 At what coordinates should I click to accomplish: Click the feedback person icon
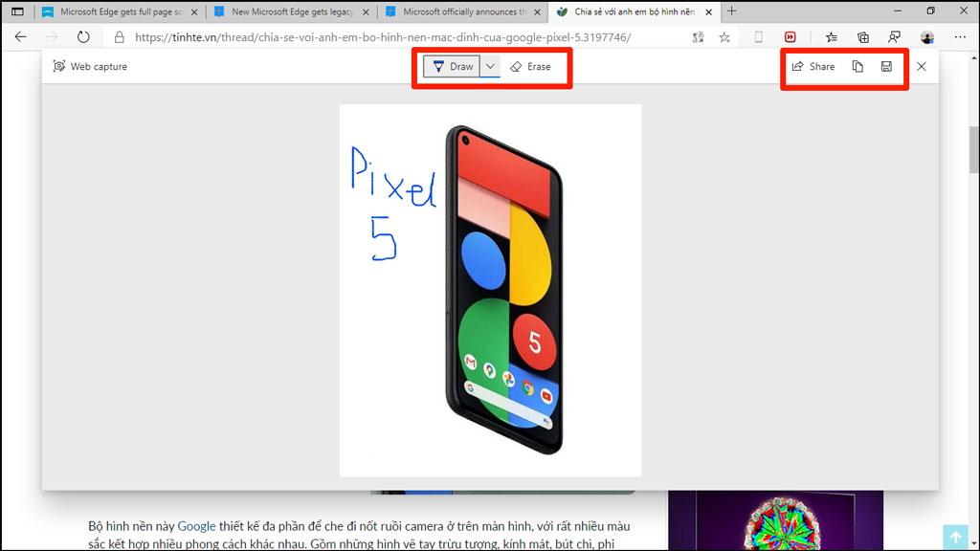click(895, 37)
